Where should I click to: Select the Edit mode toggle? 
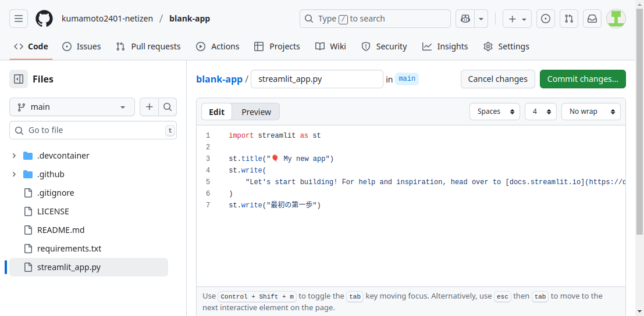(x=216, y=112)
